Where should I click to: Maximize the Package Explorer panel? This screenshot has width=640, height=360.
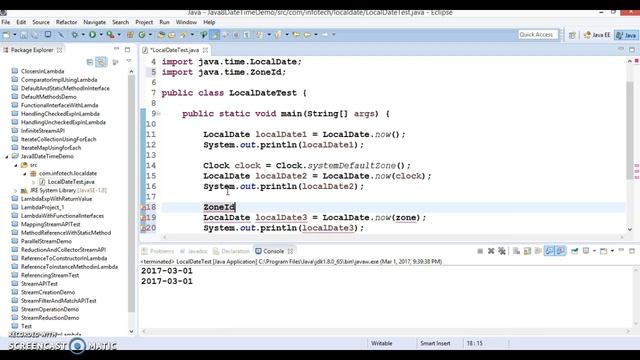[x=127, y=50]
